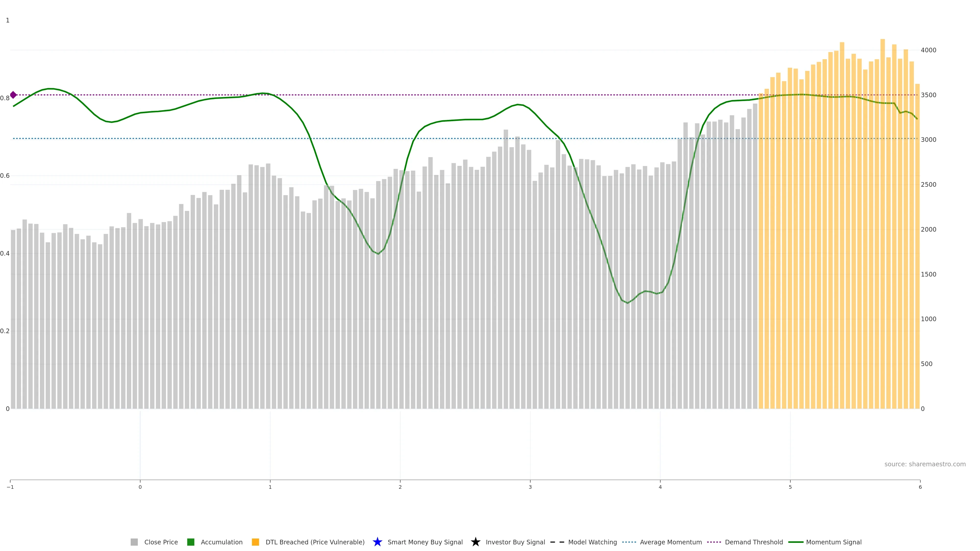Click the 0.6 label on the left axis

(5, 176)
